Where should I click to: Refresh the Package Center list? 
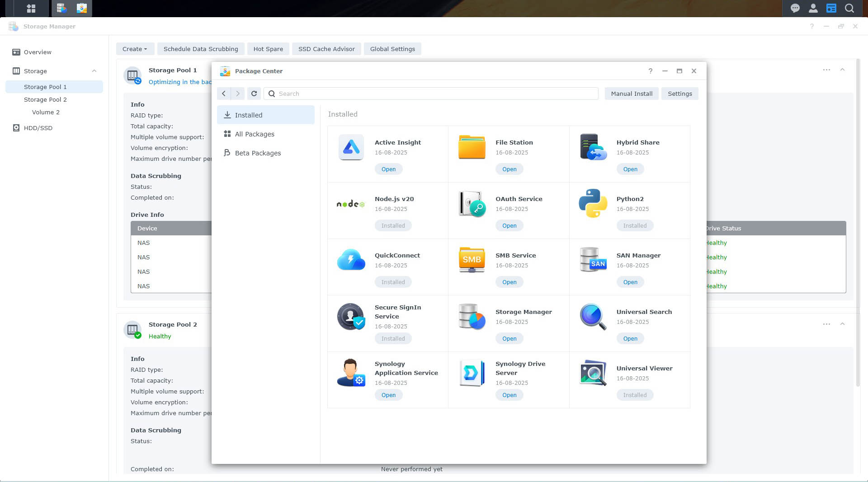pos(254,94)
